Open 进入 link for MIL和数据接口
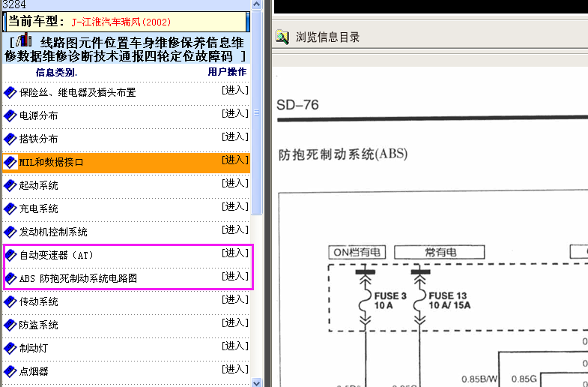The height and width of the screenshot is (387, 588). pos(235,160)
